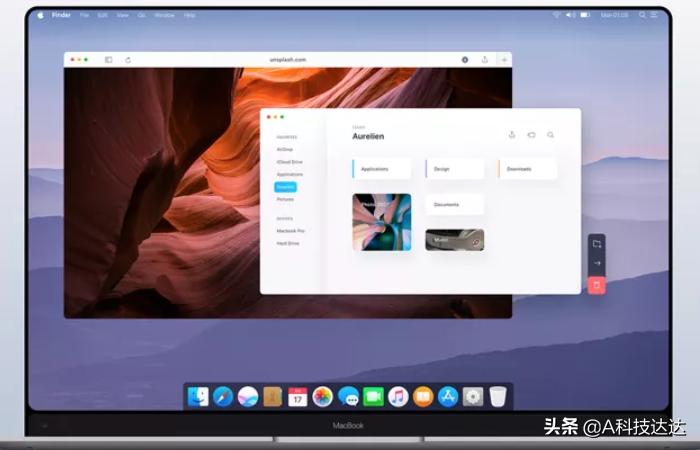This screenshot has width=700, height=450.
Task: Click the search icon in file window
Action: tap(550, 134)
